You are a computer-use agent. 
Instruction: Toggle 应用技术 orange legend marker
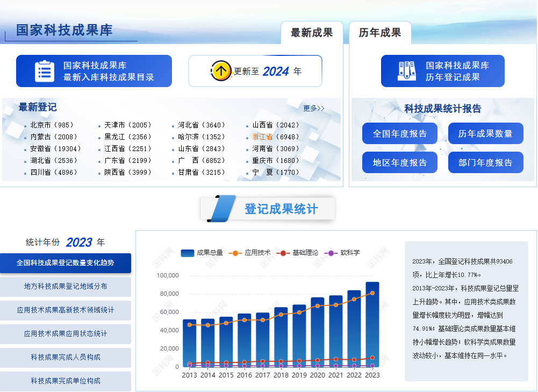click(235, 253)
